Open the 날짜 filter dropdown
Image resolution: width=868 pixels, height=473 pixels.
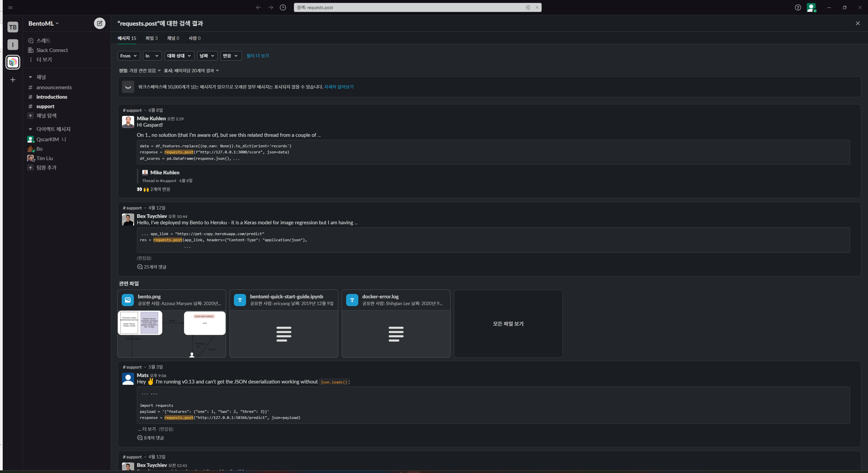[207, 56]
